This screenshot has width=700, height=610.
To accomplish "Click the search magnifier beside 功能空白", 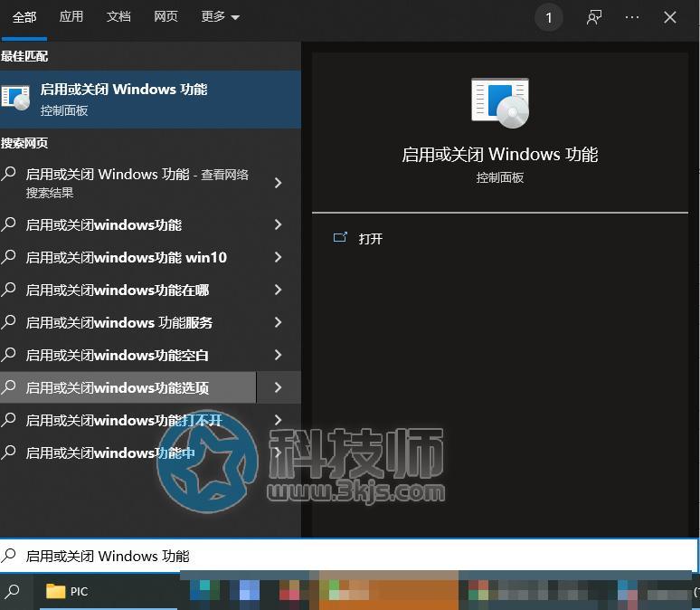I will 8,355.
